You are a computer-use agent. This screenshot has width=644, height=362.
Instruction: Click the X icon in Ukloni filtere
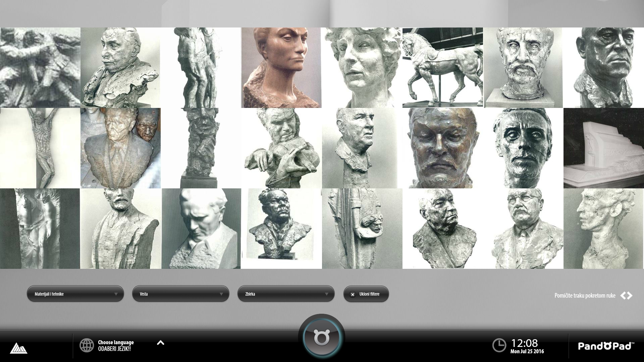352,294
